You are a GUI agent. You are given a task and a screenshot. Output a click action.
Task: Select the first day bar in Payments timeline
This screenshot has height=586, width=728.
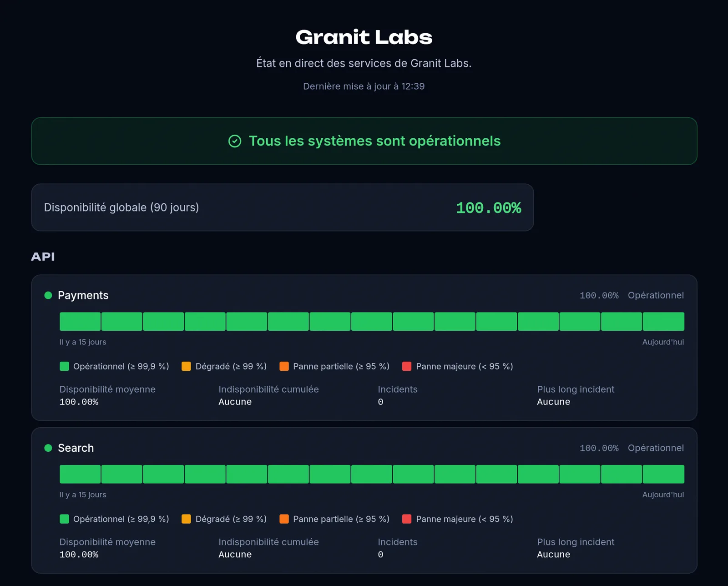pyautogui.click(x=80, y=321)
